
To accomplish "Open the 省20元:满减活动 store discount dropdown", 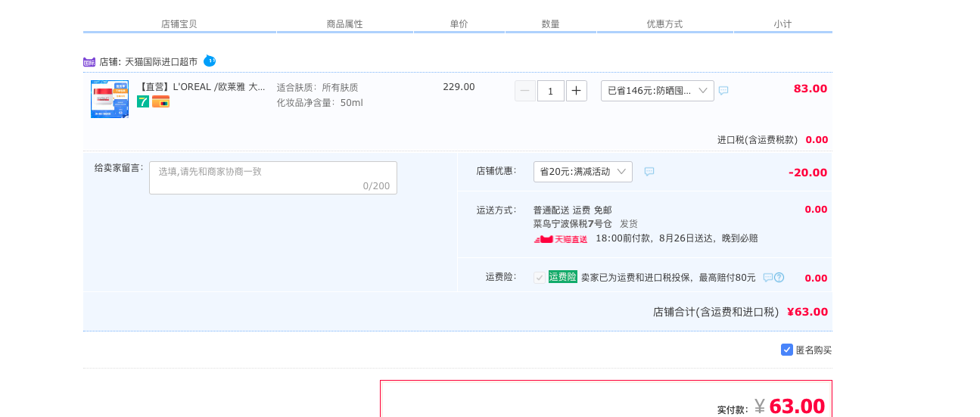I will pos(583,172).
